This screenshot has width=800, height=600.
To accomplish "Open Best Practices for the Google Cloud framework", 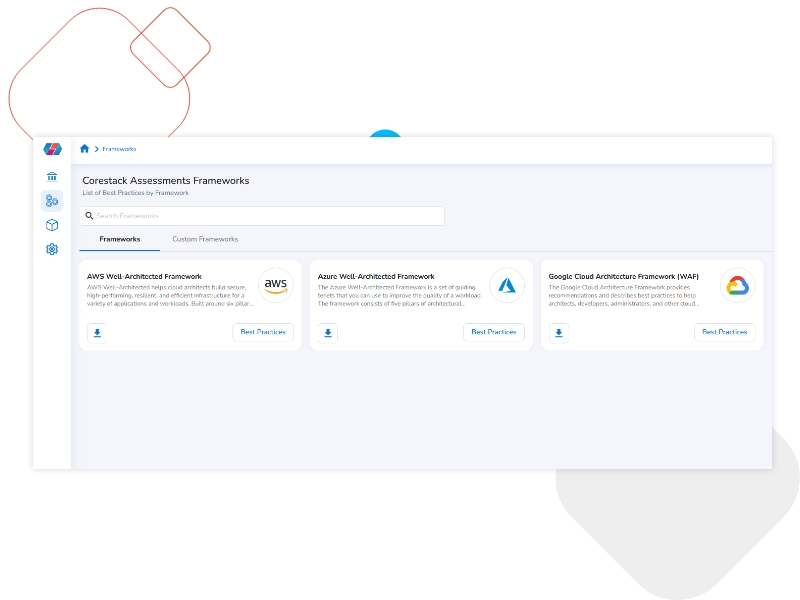I will point(724,332).
